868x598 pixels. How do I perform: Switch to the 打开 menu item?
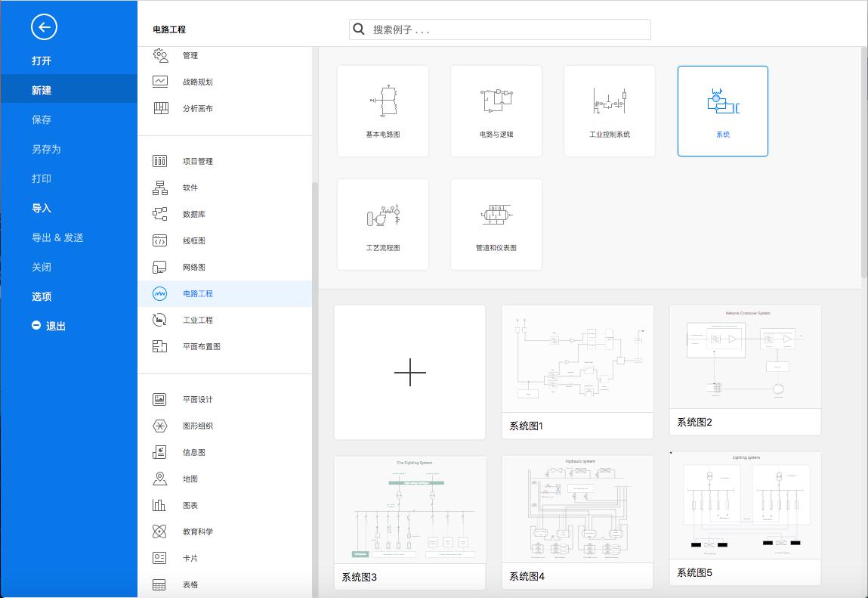pyautogui.click(x=42, y=59)
